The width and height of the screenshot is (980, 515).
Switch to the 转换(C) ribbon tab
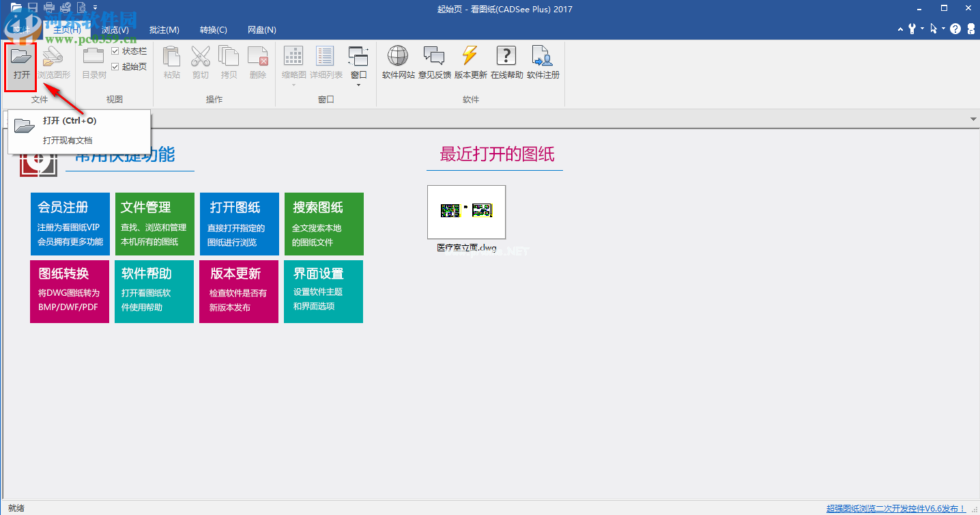pyautogui.click(x=214, y=30)
